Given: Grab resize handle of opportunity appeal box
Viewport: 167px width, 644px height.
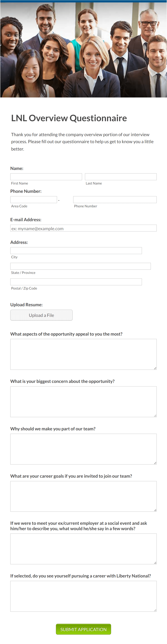Looking at the screenshot, I should coord(155,368).
